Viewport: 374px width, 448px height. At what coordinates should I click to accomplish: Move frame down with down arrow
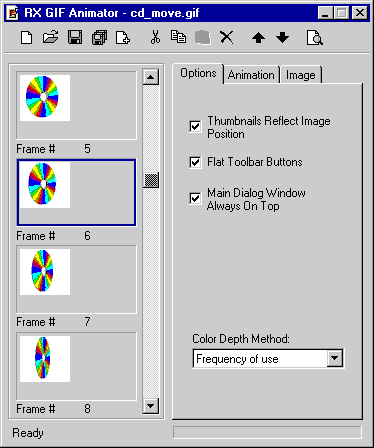[x=282, y=37]
